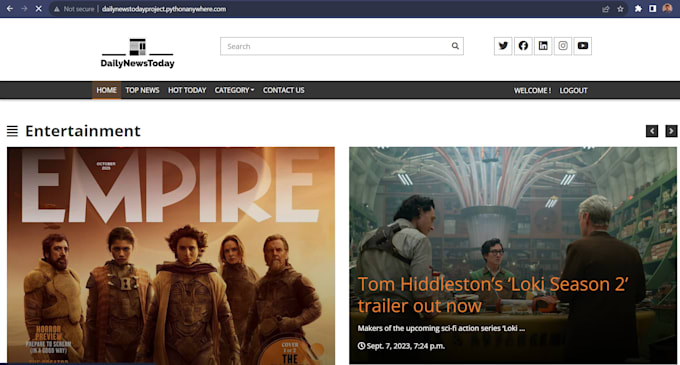Open the Empire magazine cover thumbnail

pos(171,255)
